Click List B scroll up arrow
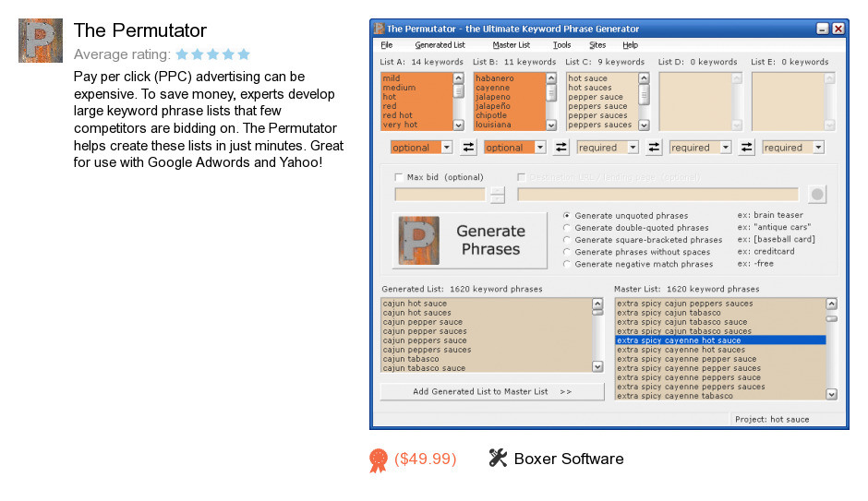This screenshot has height=501, width=868. 551,78
